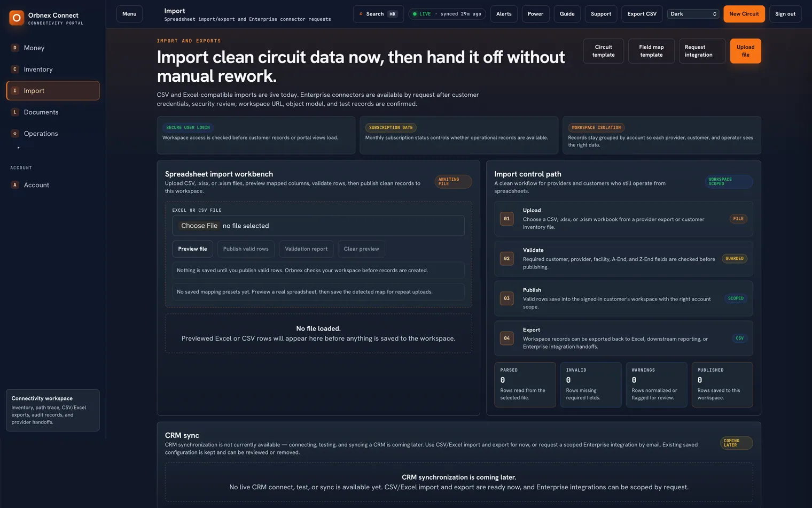The height and width of the screenshot is (508, 812).
Task: Click the L icon beside Documents
Action: click(15, 112)
